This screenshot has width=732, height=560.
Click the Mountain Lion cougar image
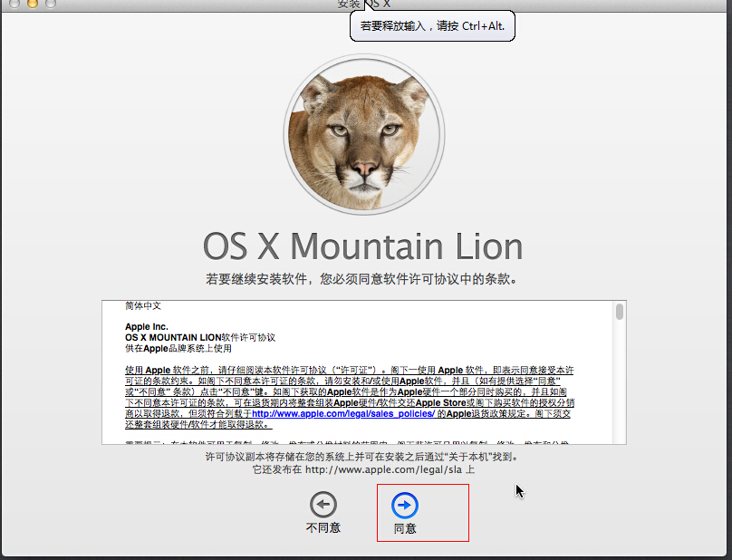click(364, 134)
